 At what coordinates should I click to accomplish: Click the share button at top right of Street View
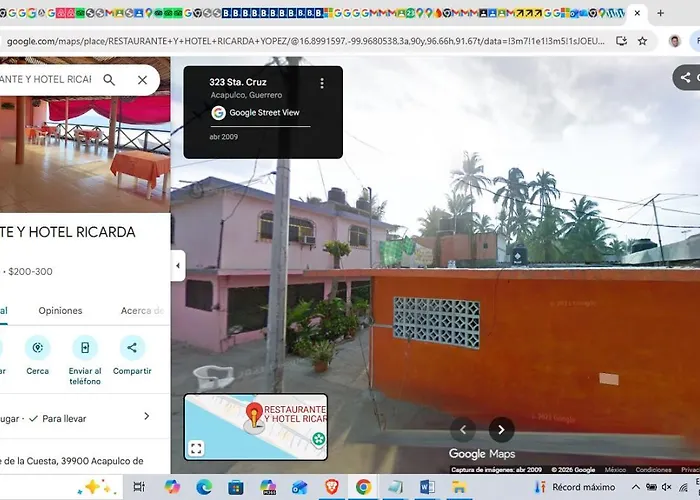[686, 78]
